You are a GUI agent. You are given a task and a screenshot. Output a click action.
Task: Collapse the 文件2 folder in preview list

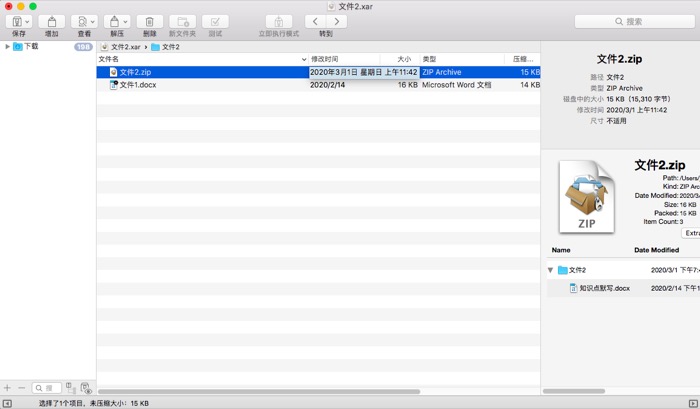(550, 270)
